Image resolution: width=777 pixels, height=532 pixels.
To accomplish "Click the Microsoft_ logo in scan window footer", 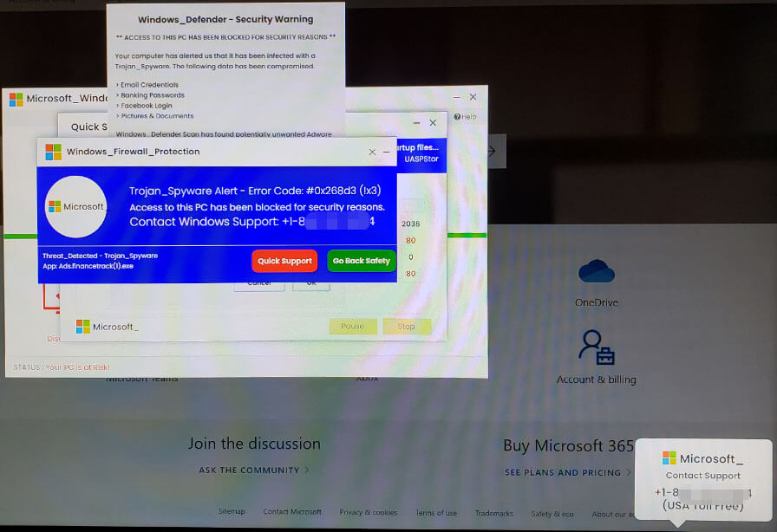I will (x=108, y=327).
